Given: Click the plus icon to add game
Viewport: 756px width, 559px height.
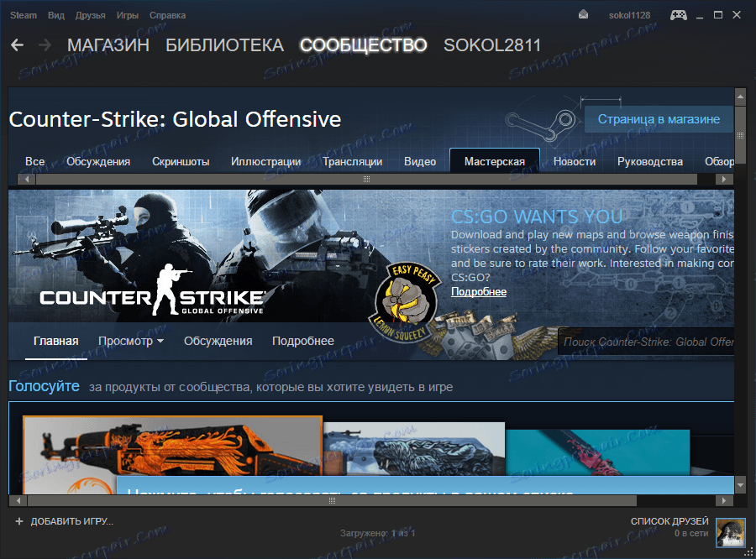Looking at the screenshot, I should tap(18, 521).
